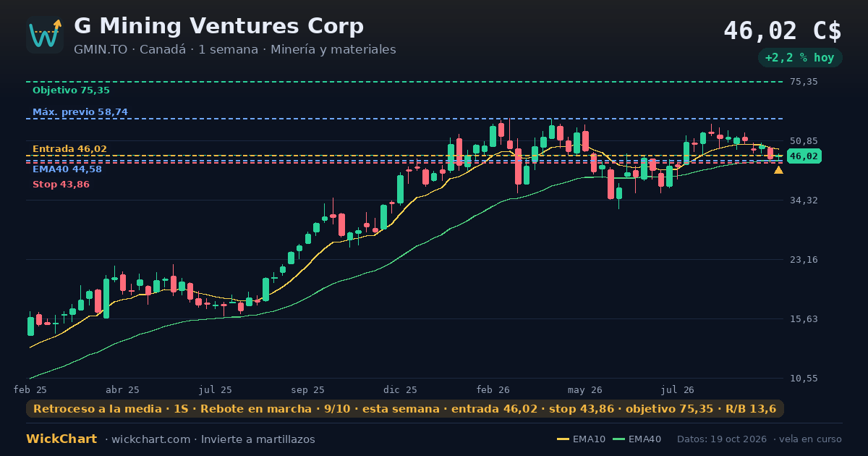Click the 23,16 axis value
868x456 pixels.
click(804, 259)
